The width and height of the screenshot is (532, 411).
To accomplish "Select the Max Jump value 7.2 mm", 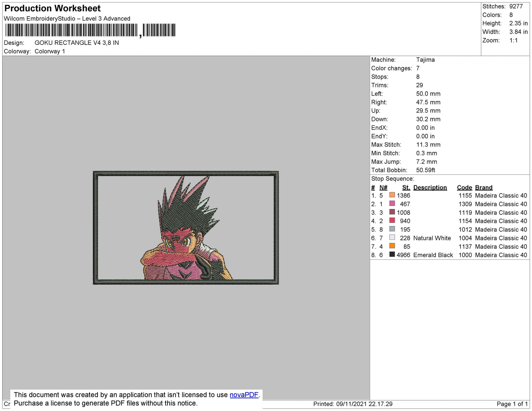I will [427, 162].
